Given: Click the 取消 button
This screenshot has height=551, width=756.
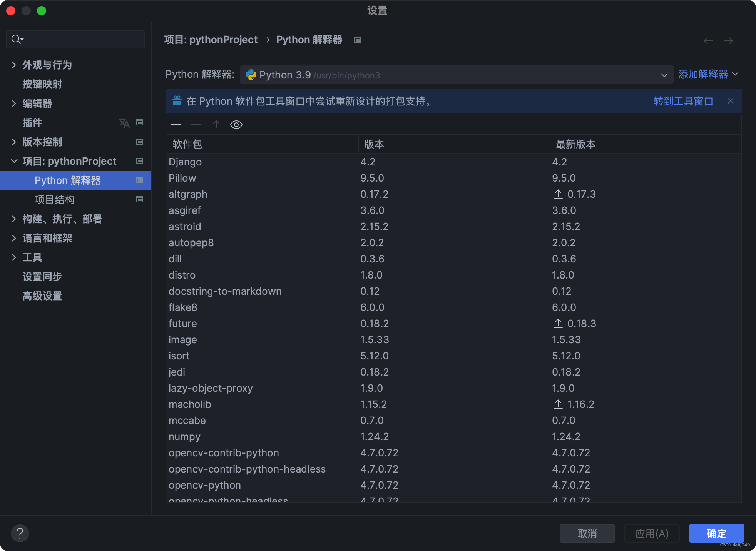Looking at the screenshot, I should (x=587, y=533).
